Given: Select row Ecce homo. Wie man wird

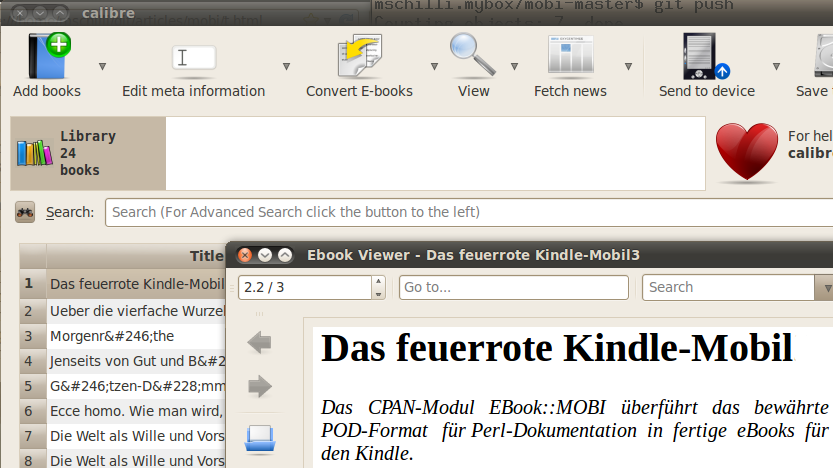Looking at the screenshot, I should (136, 411).
